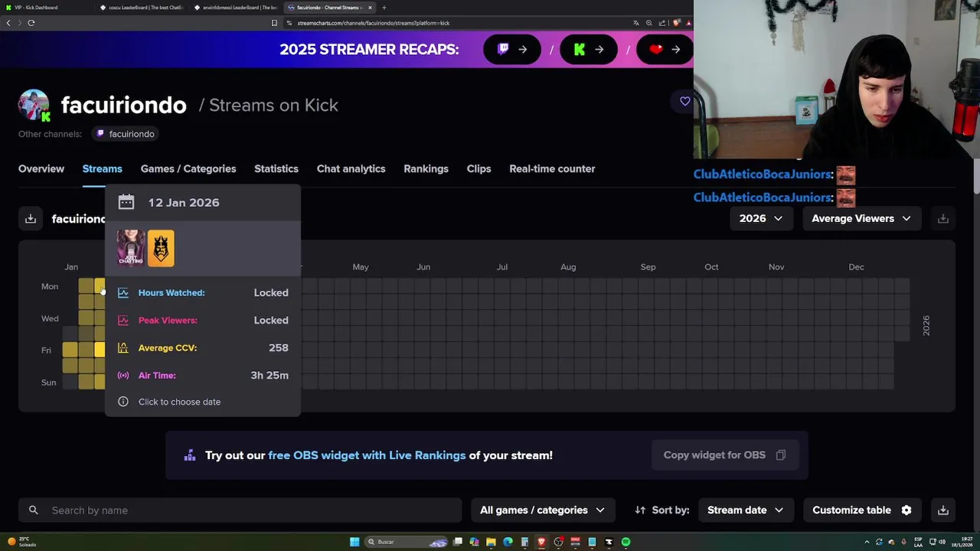Switch to coscu LeaderBoard browser tab
The width and height of the screenshot is (980, 551).
(x=142, y=8)
